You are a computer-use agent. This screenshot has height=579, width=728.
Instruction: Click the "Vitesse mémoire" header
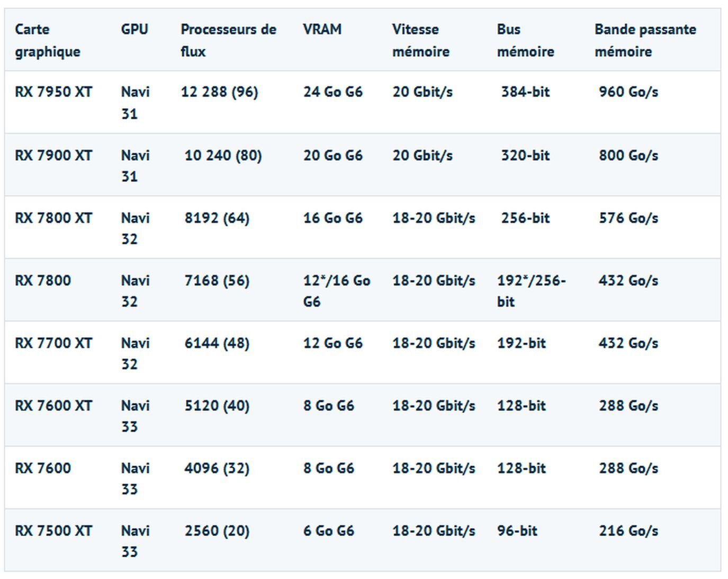point(420,40)
